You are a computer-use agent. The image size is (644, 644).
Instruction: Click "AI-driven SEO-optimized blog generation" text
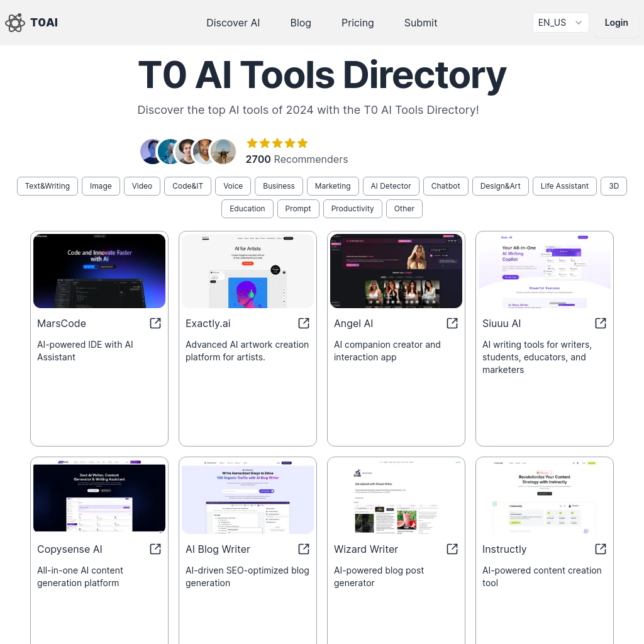point(247,577)
